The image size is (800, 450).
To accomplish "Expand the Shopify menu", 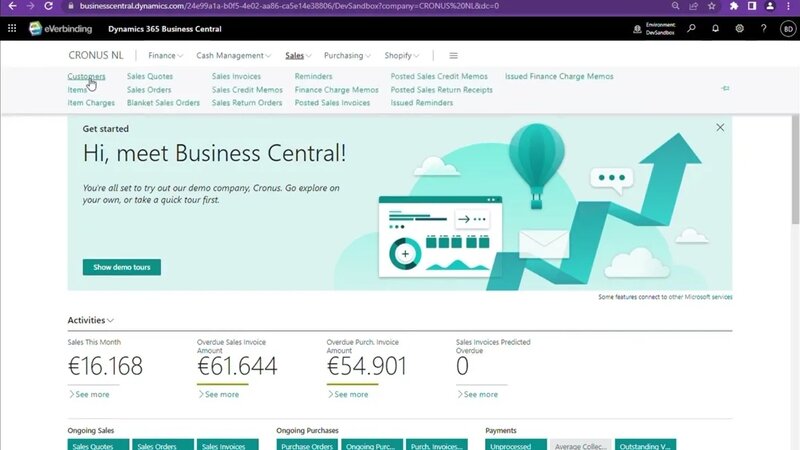I will (x=402, y=56).
